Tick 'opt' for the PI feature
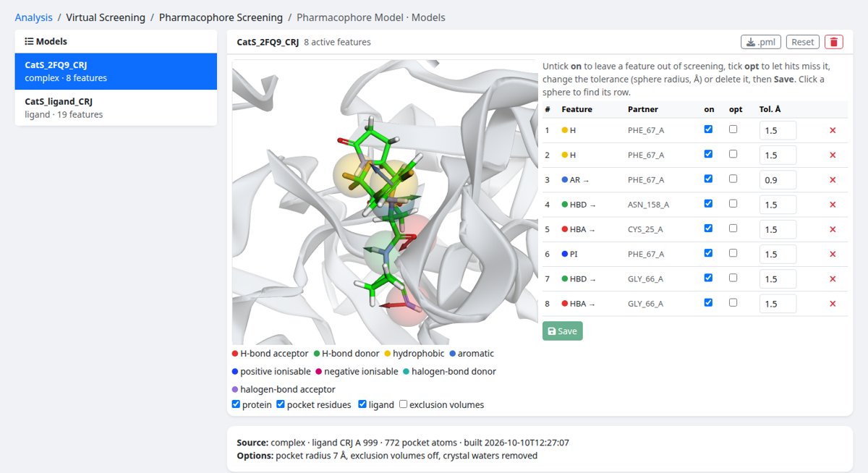Screen dimensions: 868x473 coord(733,252)
